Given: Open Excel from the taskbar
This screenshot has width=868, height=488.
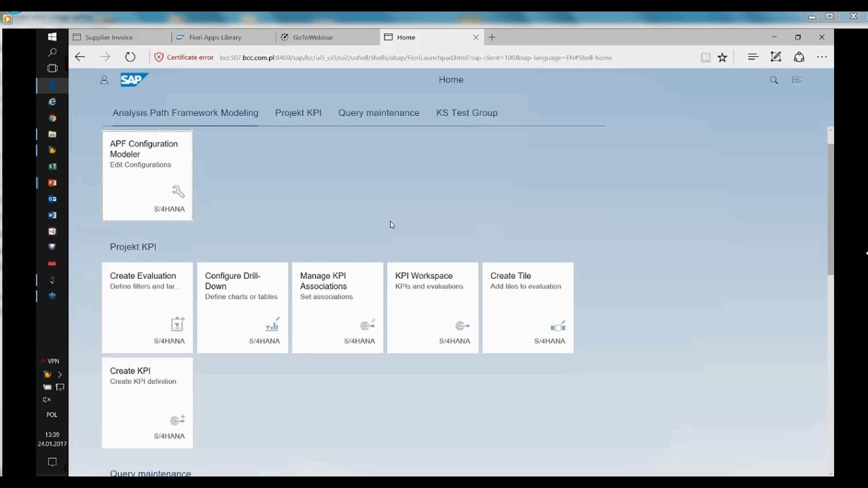Looking at the screenshot, I should coord(52,166).
